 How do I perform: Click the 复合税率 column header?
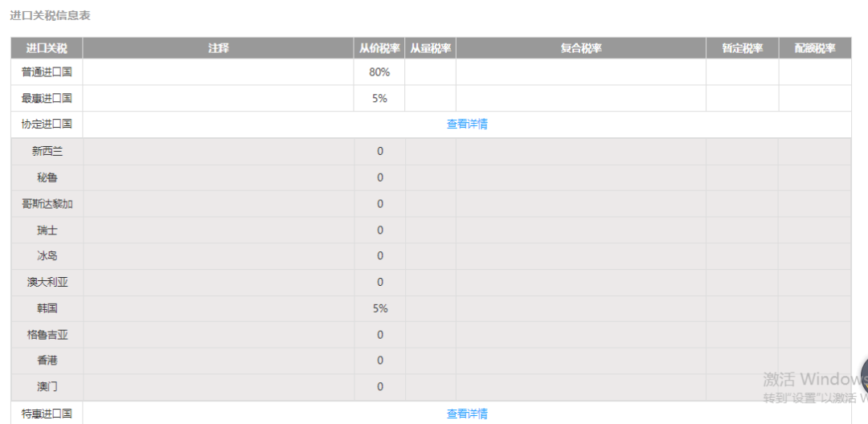(x=581, y=48)
